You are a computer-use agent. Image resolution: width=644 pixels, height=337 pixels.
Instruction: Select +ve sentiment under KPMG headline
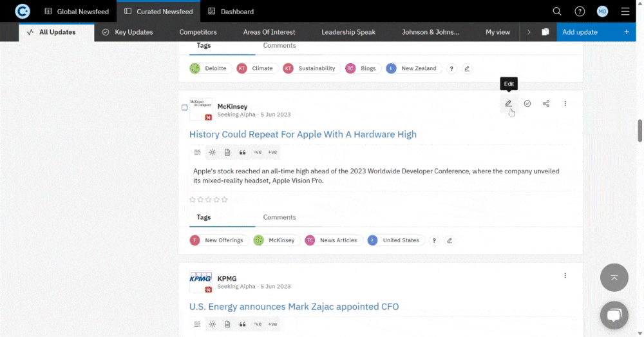(x=272, y=324)
